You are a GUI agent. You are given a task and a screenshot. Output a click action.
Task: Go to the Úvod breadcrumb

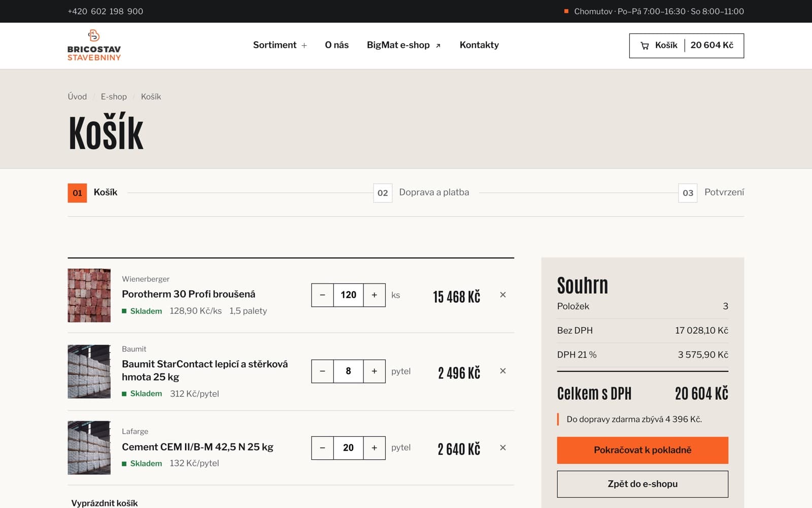point(77,97)
